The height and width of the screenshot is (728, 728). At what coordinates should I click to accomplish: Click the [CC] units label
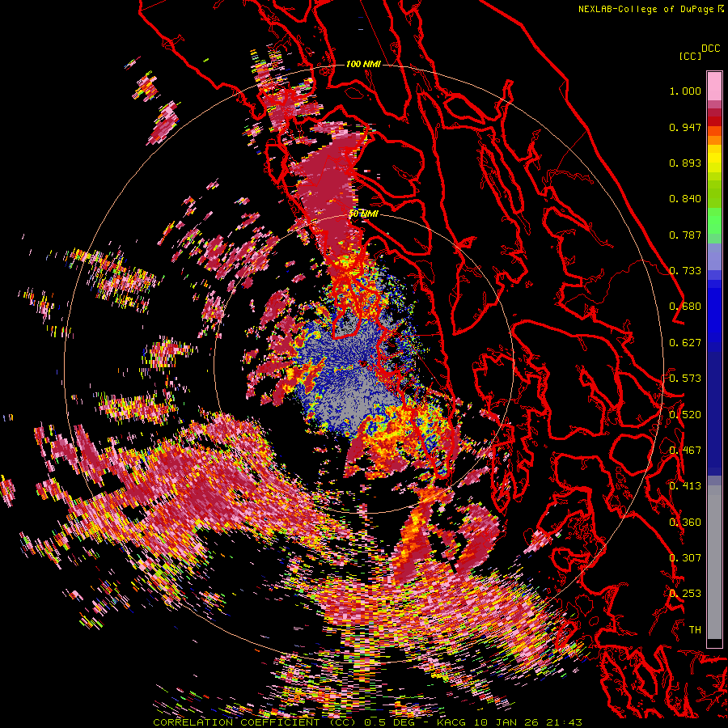690,56
